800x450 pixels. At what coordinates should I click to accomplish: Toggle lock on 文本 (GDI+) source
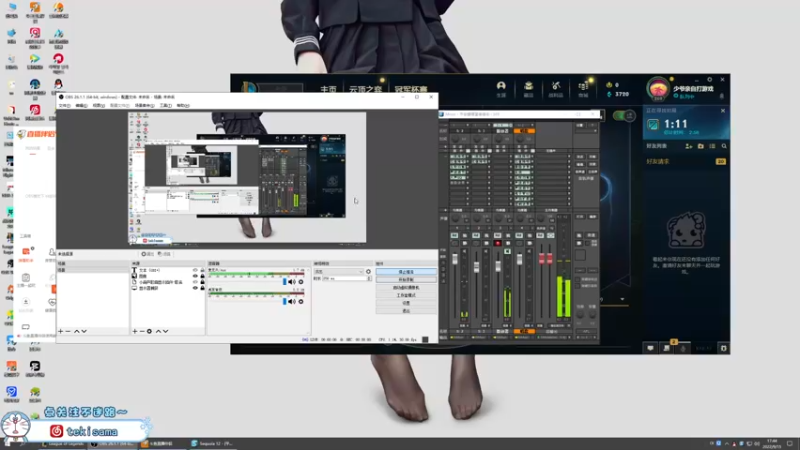pos(203,270)
